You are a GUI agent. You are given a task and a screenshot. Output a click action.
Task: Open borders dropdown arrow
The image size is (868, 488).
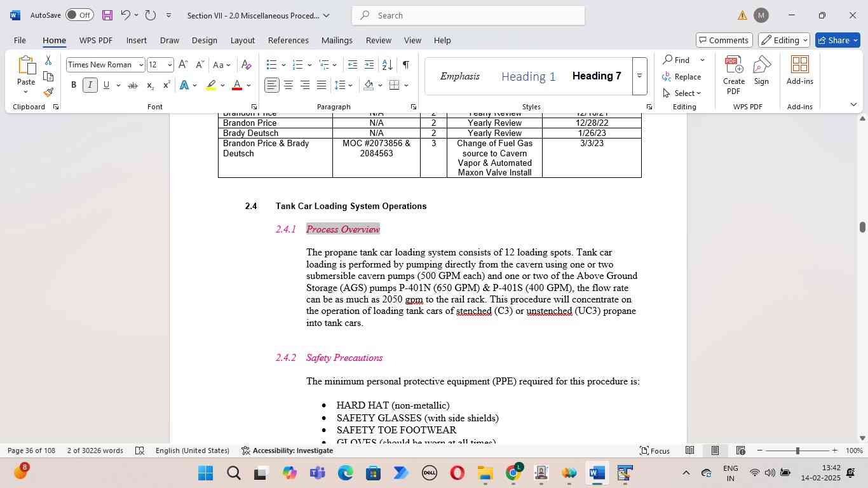(x=406, y=85)
